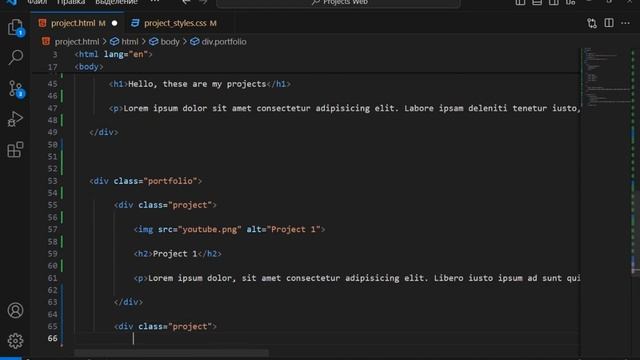
Task: Click the alt="Project 1" attribute
Action: tap(283, 229)
